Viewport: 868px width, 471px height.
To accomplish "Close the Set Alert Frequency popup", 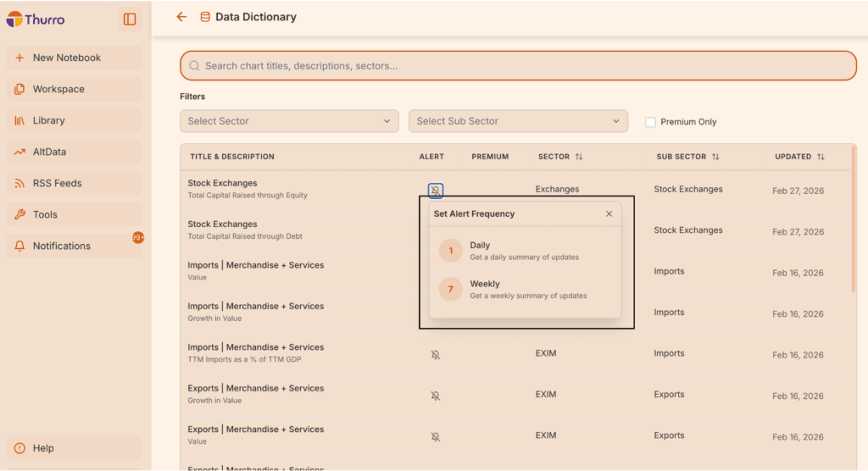I will click(x=609, y=213).
